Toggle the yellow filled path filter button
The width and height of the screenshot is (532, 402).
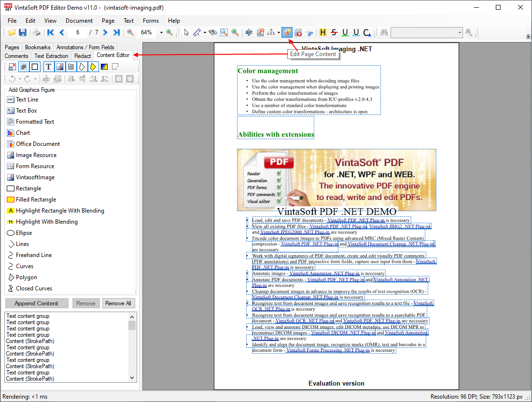point(93,67)
